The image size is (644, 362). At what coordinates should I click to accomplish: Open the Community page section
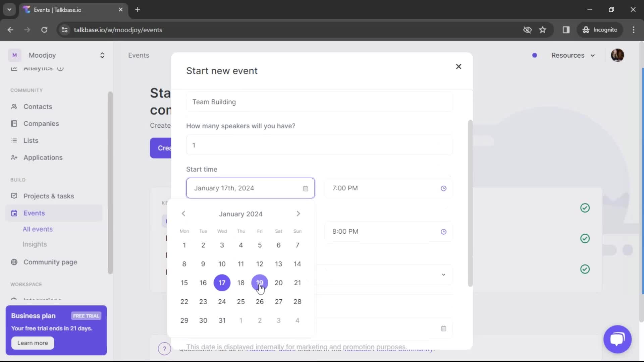pyautogui.click(x=50, y=262)
